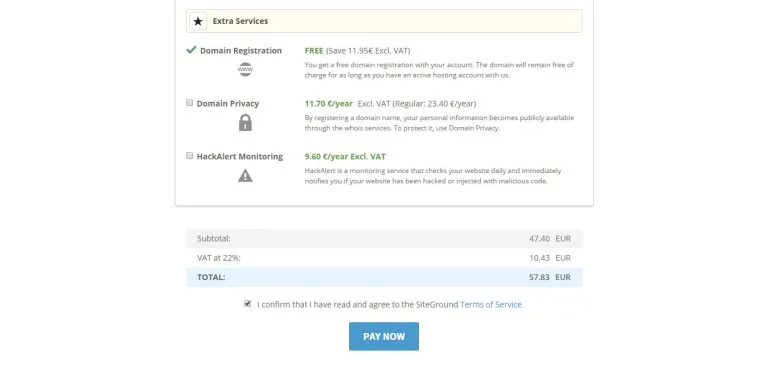Select the Domain Registration label
768x378 pixels.
click(x=240, y=50)
